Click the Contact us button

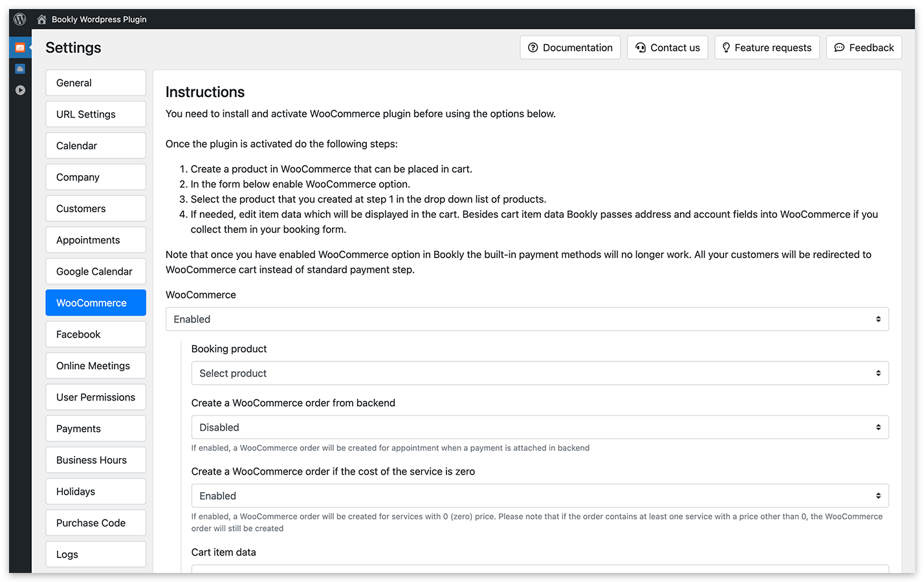pos(667,47)
